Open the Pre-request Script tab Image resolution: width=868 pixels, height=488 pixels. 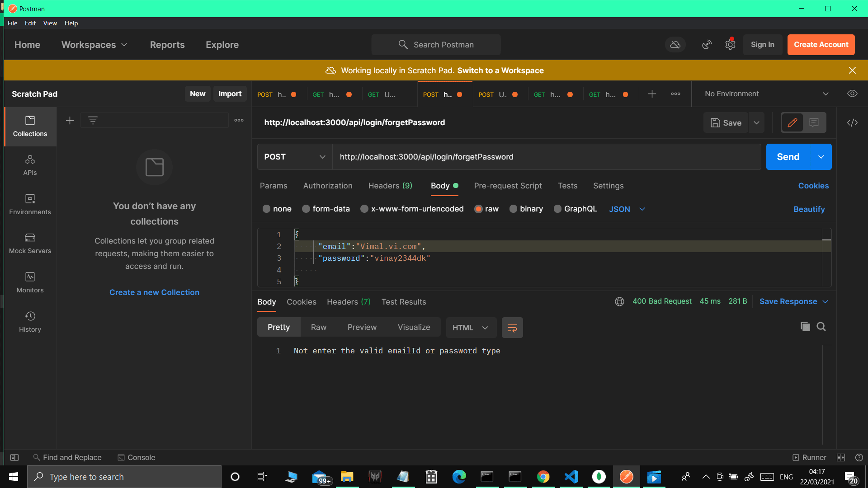[508, 186]
